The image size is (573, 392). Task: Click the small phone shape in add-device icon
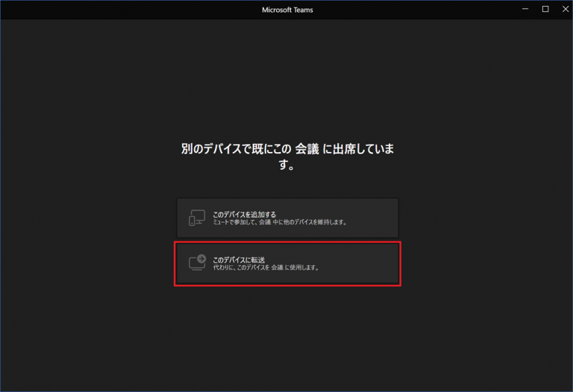[x=192, y=221]
